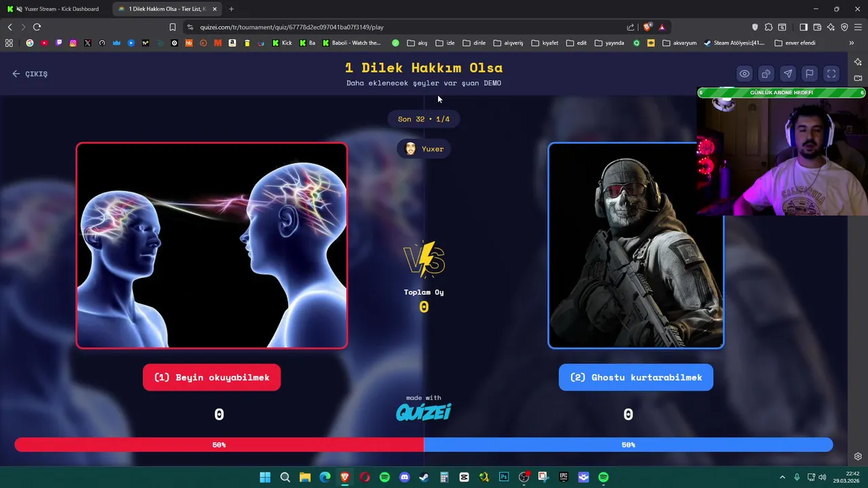Expand the akış bookmarks folder
Screen dimensions: 868x488
click(x=417, y=43)
